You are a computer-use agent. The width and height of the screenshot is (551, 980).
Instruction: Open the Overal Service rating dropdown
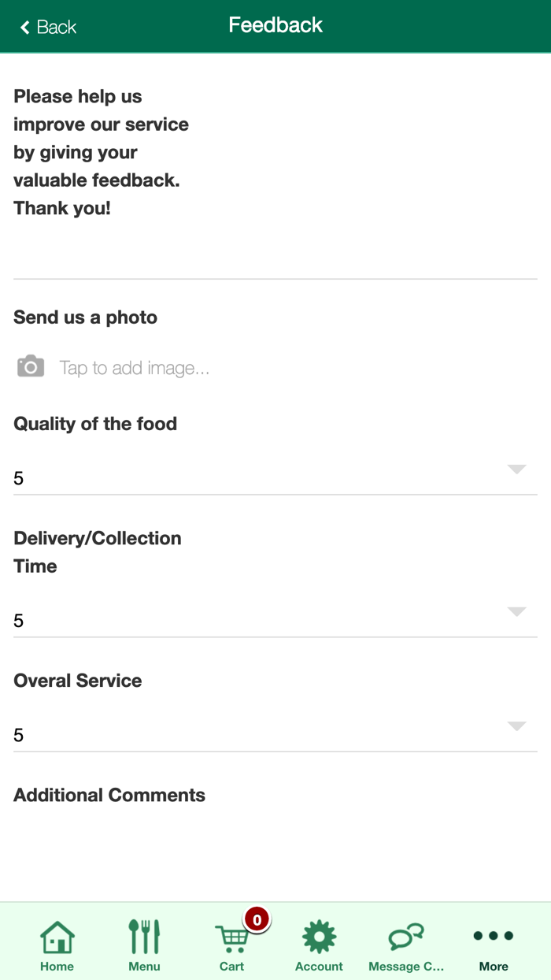point(516,726)
